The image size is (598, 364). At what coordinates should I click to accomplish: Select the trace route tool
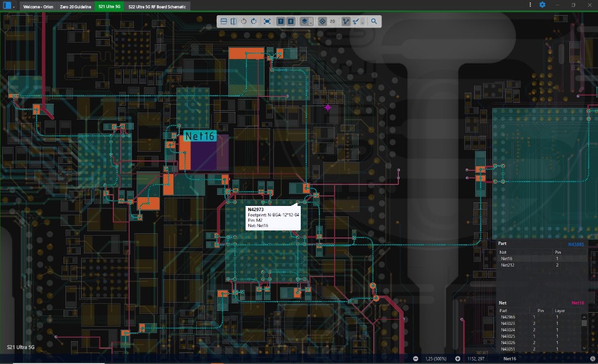click(x=356, y=22)
